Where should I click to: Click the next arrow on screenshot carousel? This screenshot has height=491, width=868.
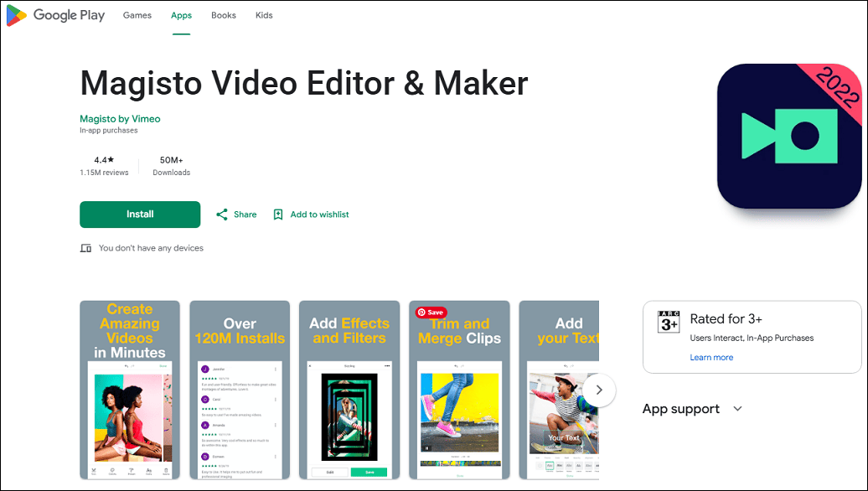click(599, 390)
